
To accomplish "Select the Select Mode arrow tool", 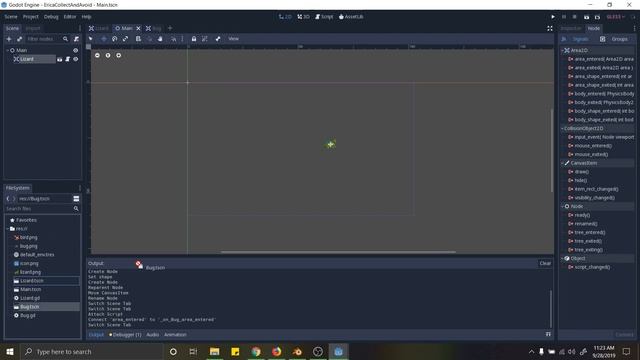I will coord(91,39).
